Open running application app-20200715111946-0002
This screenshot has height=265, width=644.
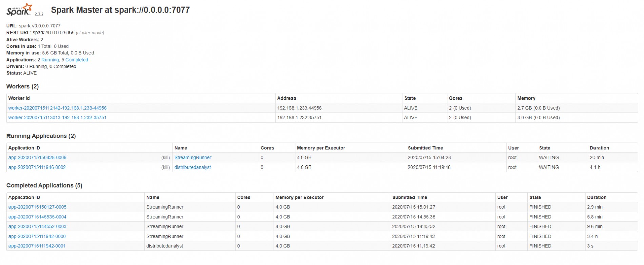(x=37, y=168)
